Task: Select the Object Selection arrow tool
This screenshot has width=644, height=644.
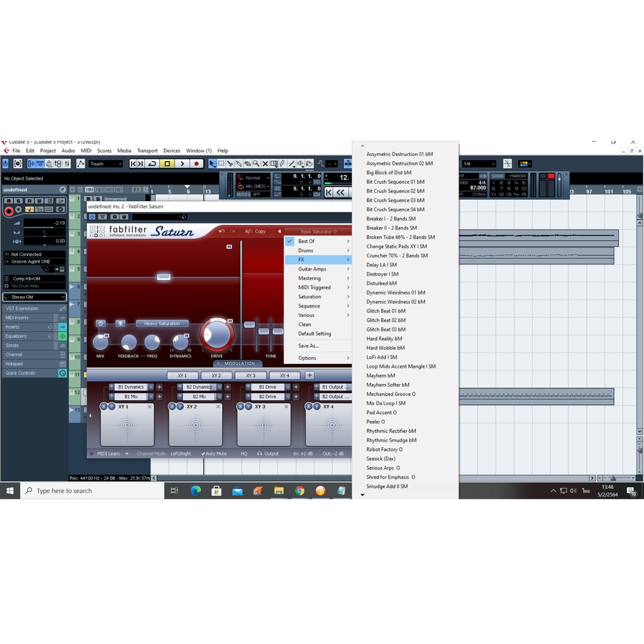Action: (x=213, y=164)
